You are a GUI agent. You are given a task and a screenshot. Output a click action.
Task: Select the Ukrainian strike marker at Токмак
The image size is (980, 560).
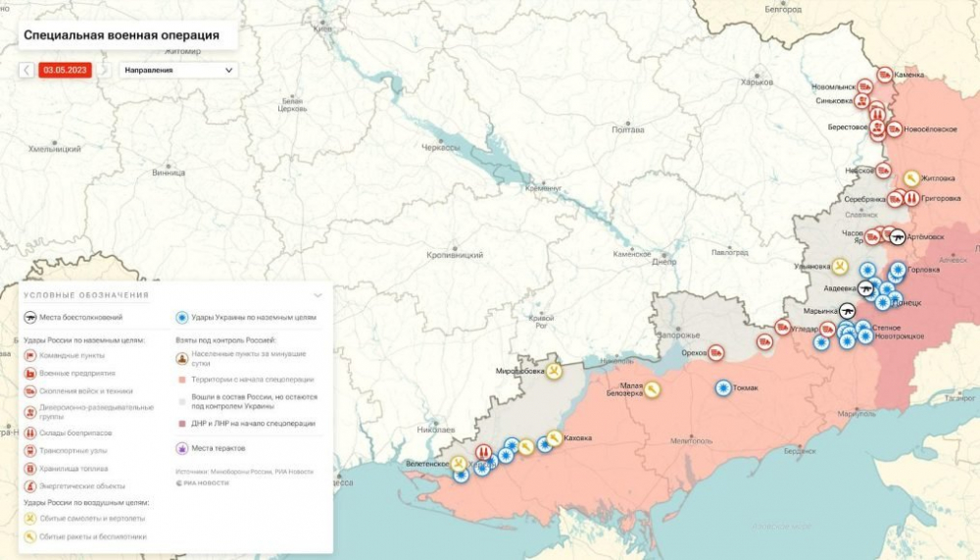(x=723, y=388)
